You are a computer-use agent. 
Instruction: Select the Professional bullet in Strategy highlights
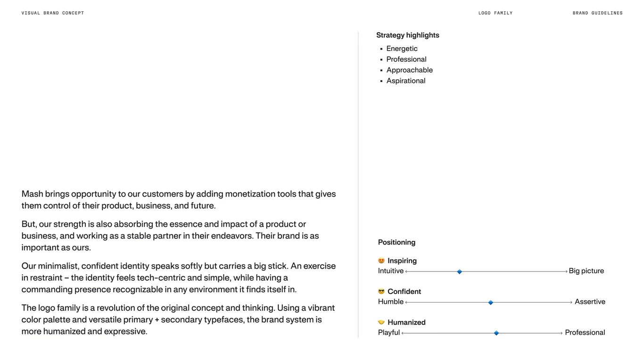[x=406, y=59]
